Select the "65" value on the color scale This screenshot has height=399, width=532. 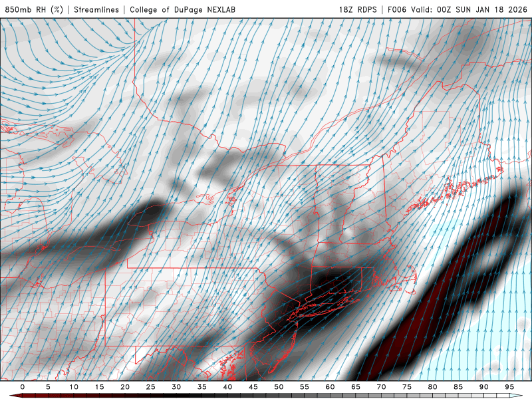(x=356, y=387)
